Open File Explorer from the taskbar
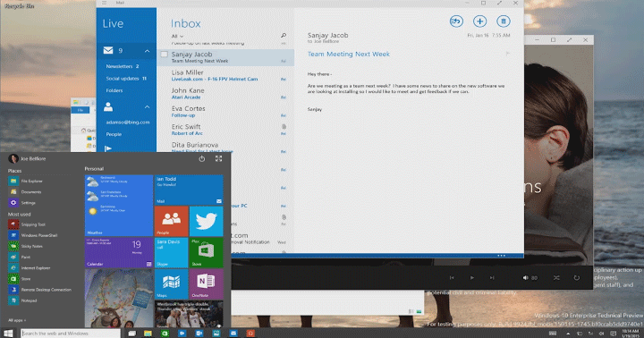Viewport: 644px width, 338px height. (148, 333)
